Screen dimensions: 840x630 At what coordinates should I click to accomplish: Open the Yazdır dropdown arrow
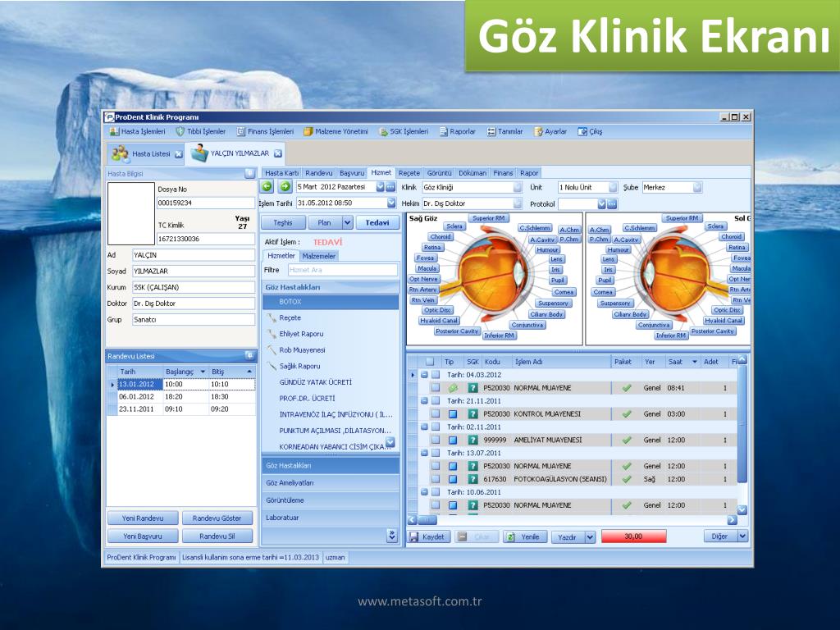[x=590, y=536]
